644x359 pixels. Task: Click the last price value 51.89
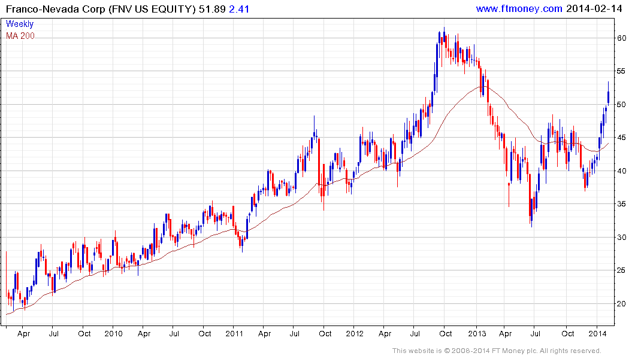coord(212,9)
